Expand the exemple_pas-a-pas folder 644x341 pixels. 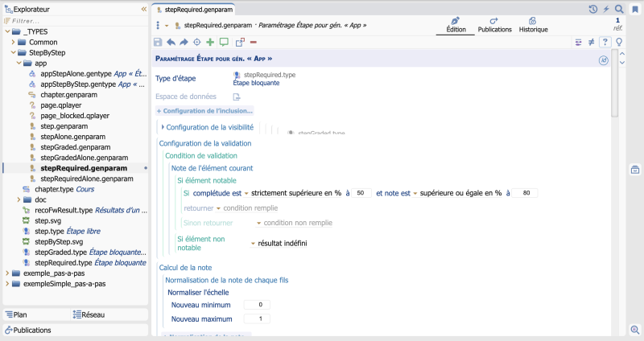[7, 273]
